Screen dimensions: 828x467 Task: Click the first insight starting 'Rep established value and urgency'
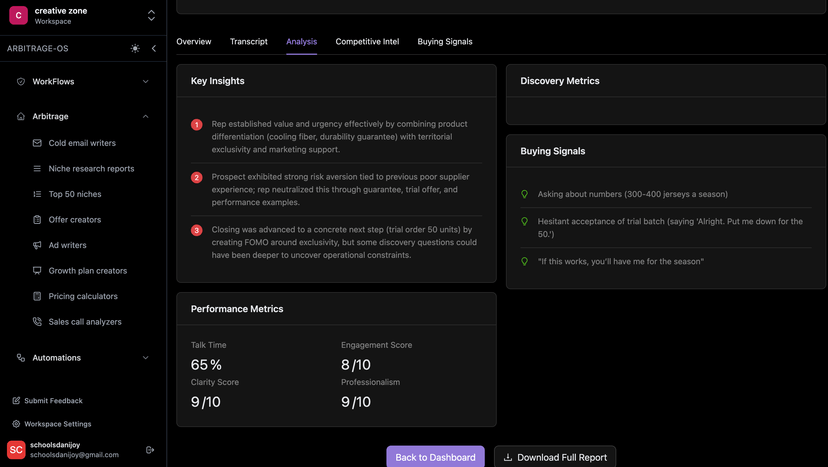click(340, 137)
